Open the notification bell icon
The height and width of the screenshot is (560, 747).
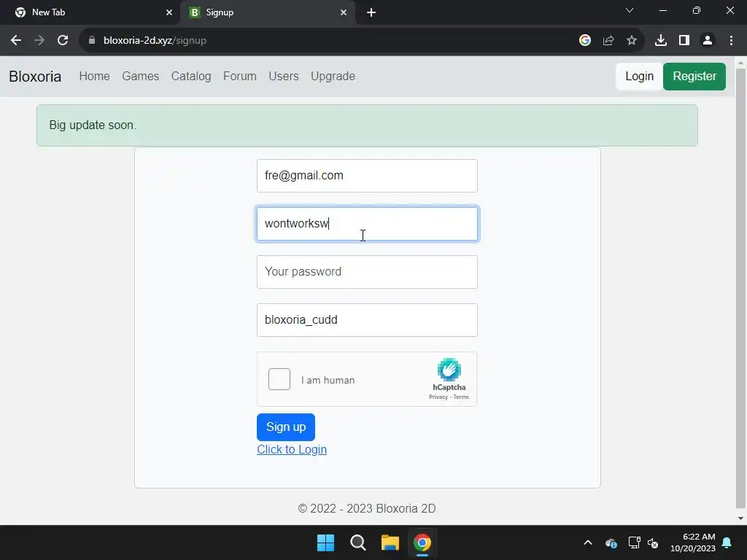pos(727,542)
